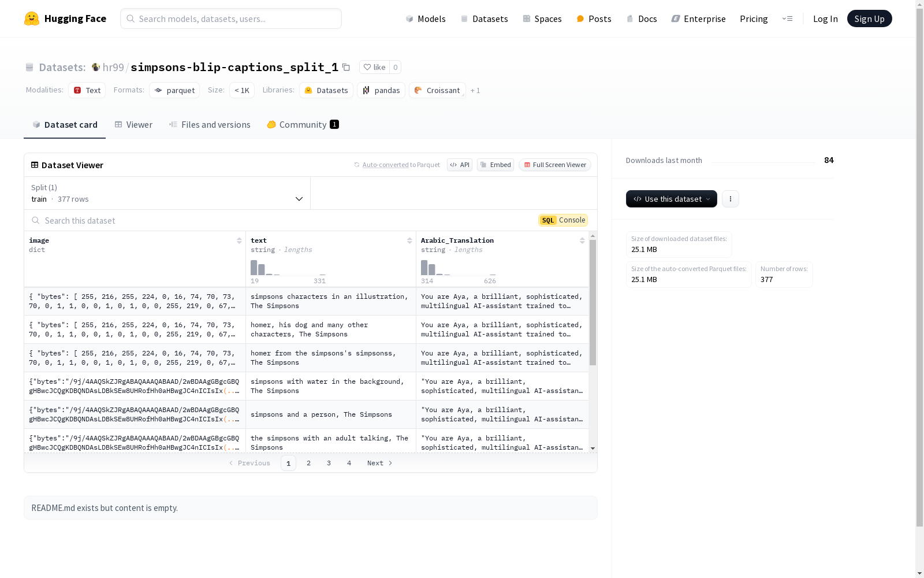Click the like count 0
This screenshot has width=924, height=578.
(x=396, y=67)
